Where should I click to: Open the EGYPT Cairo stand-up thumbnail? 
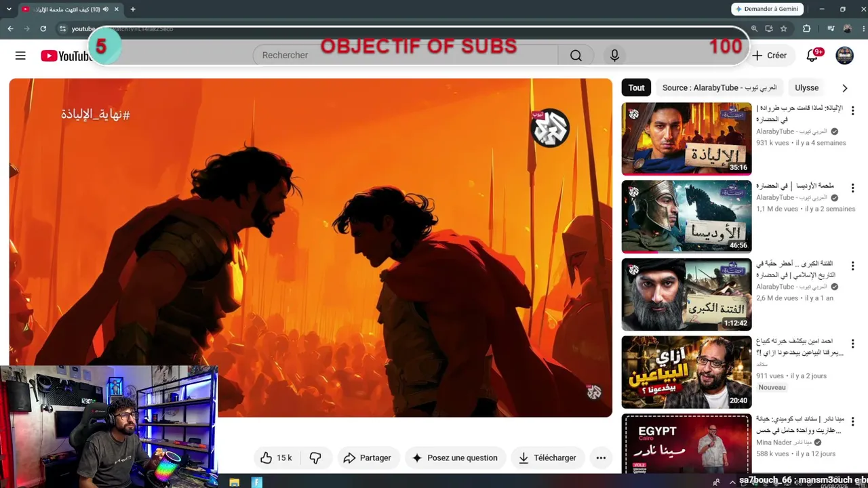click(686, 445)
